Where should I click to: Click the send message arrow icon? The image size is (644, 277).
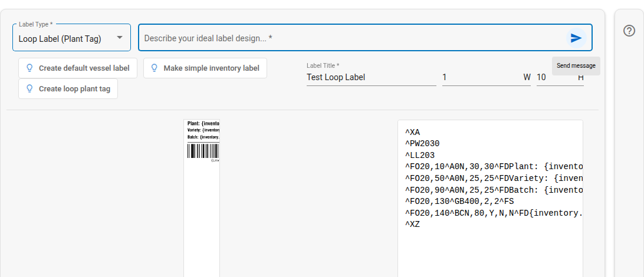(576, 38)
